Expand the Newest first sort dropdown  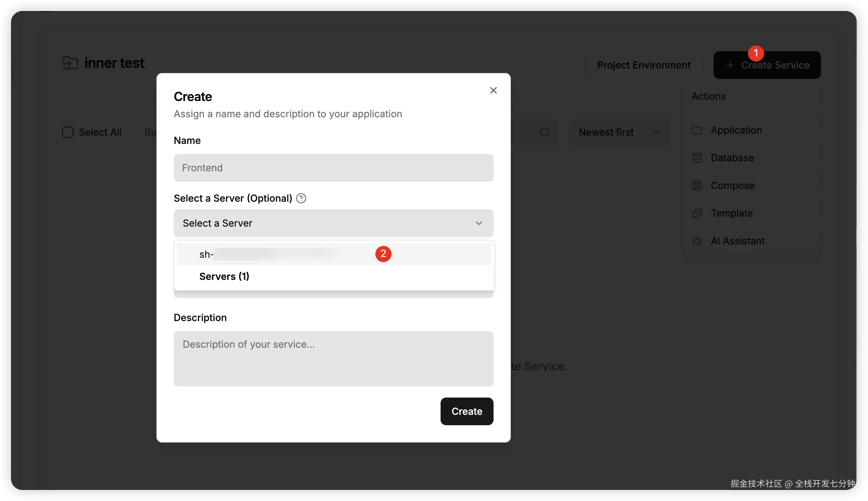coord(620,132)
